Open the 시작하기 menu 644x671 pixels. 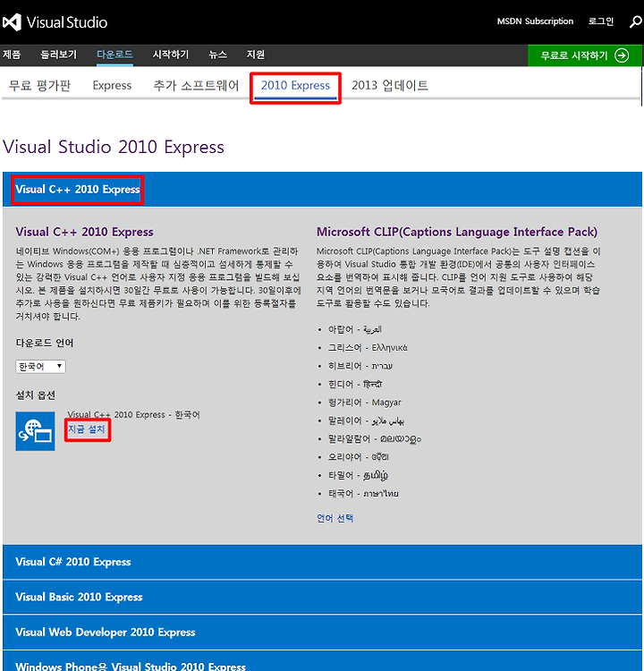(170, 55)
